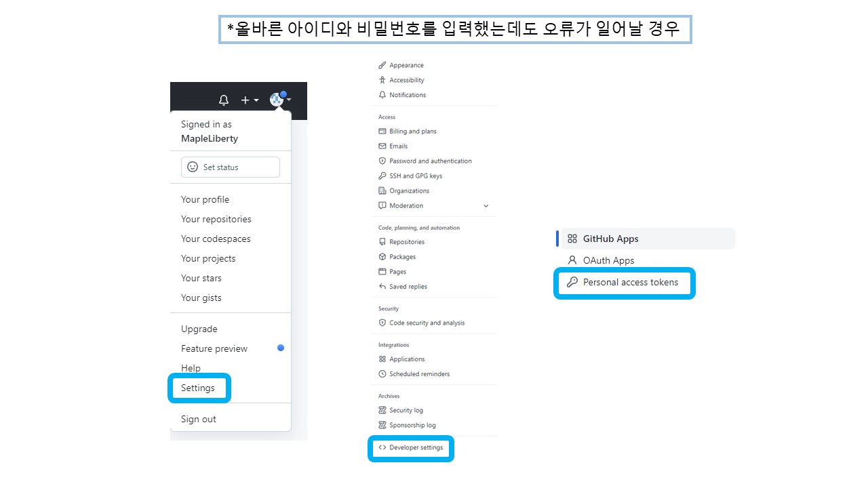The image size is (868, 488).
Task: Open Your stars
Action: [x=201, y=278]
